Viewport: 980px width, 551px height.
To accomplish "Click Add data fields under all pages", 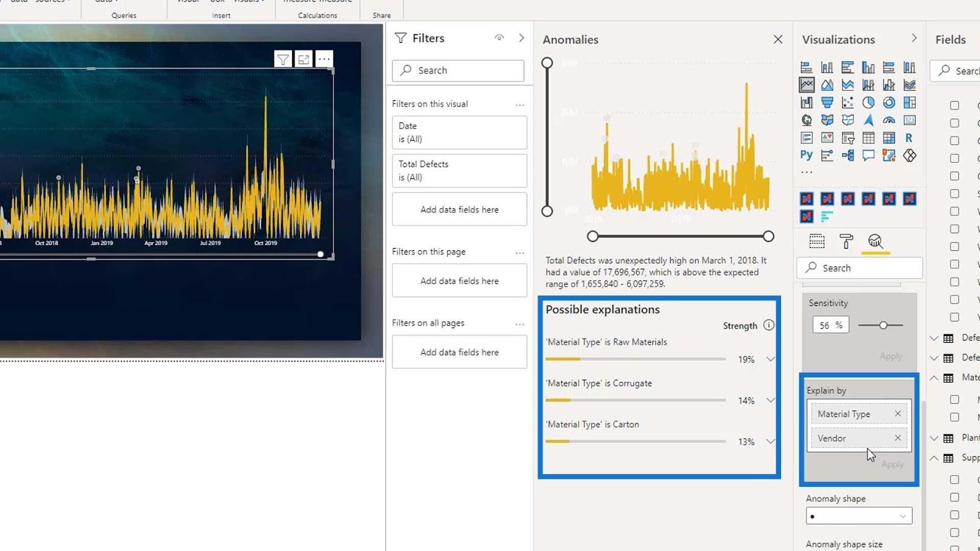I will (x=459, y=352).
